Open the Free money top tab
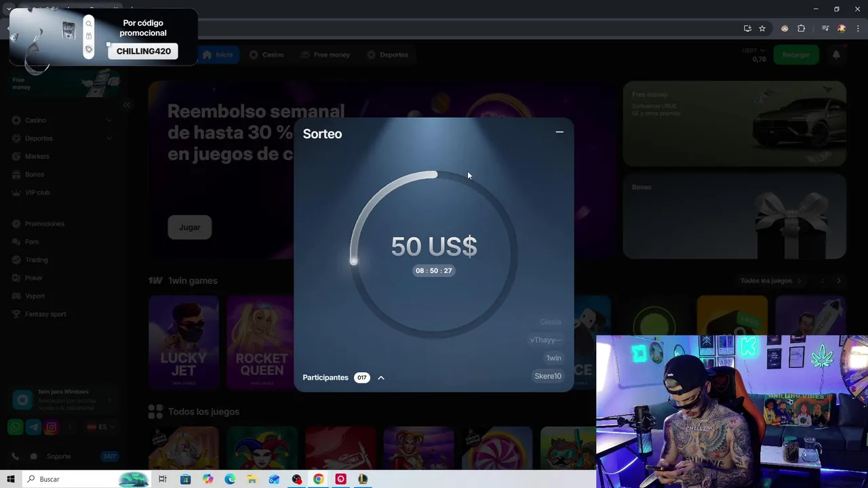This screenshot has width=868, height=488. pyautogui.click(x=325, y=54)
